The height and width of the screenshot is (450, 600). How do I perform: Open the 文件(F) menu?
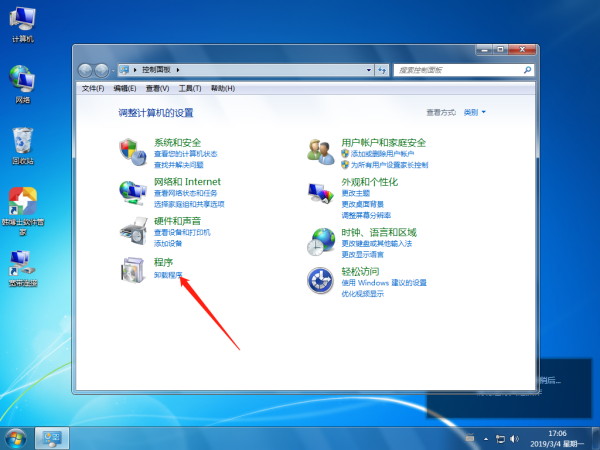[93, 88]
